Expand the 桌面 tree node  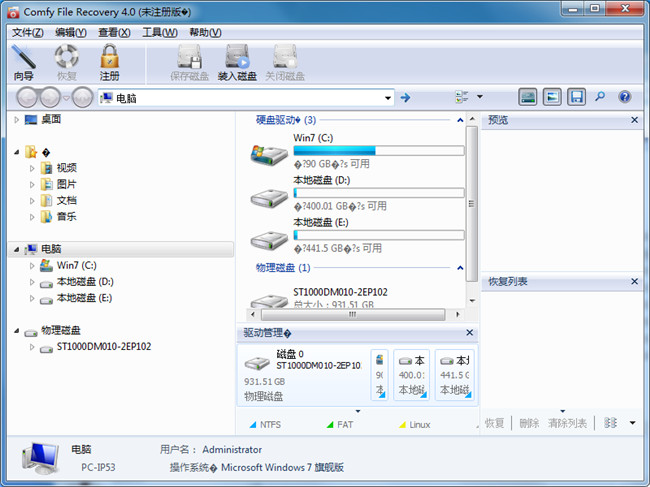click(17, 120)
